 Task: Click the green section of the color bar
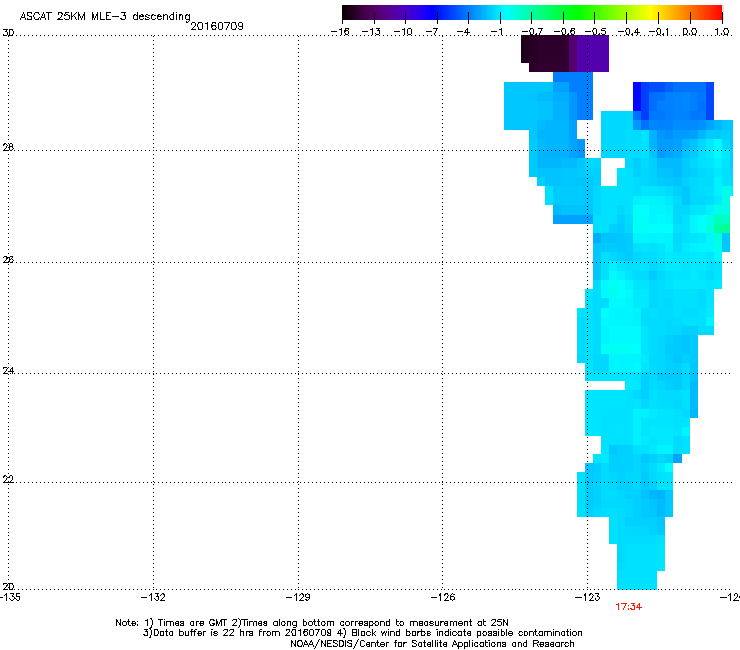tap(580, 12)
